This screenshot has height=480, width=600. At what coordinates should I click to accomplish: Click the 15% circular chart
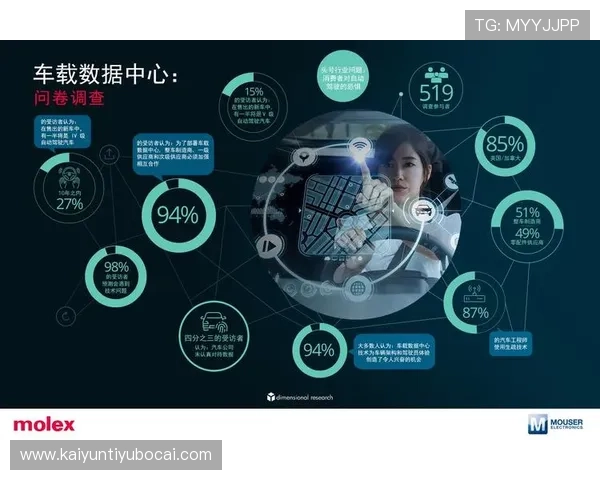tap(253, 96)
